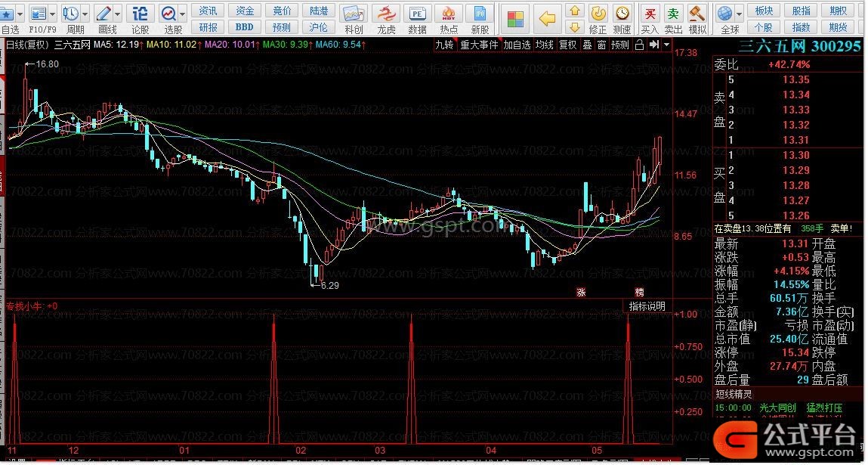Viewport: 868px width, 465px height.
Task: Click the 测速 speed test clock icon
Action: pos(622,14)
